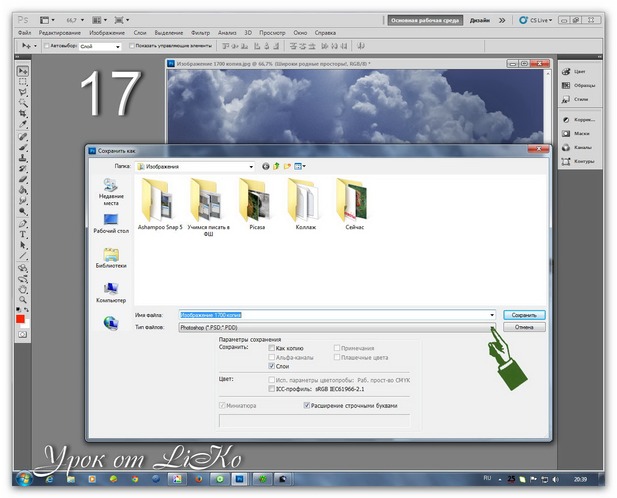This screenshot has height=498, width=617.
Task: Toggle the 'Плашечные цвета' checkbox
Action: [x=337, y=357]
